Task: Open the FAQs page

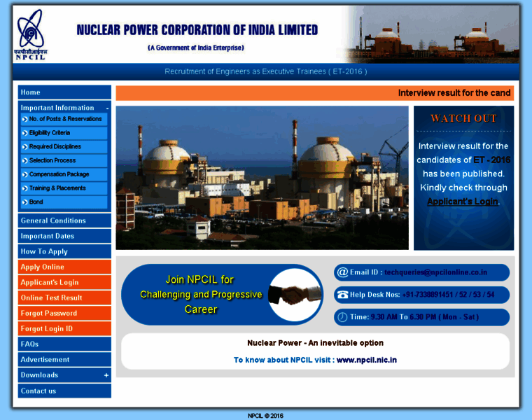Action: 64,344
